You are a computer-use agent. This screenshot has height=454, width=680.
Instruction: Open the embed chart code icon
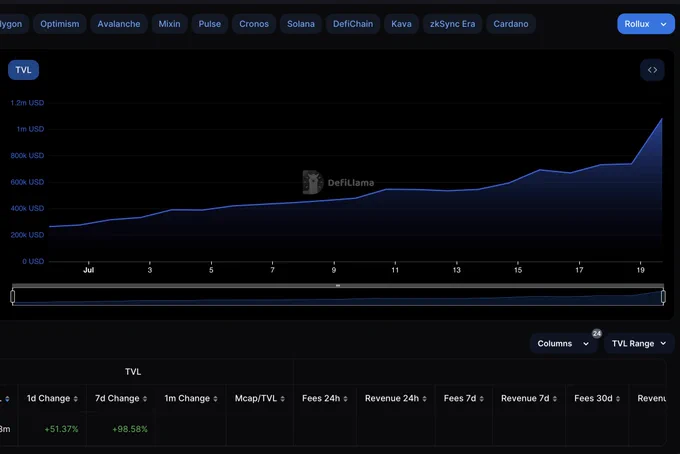click(x=652, y=70)
